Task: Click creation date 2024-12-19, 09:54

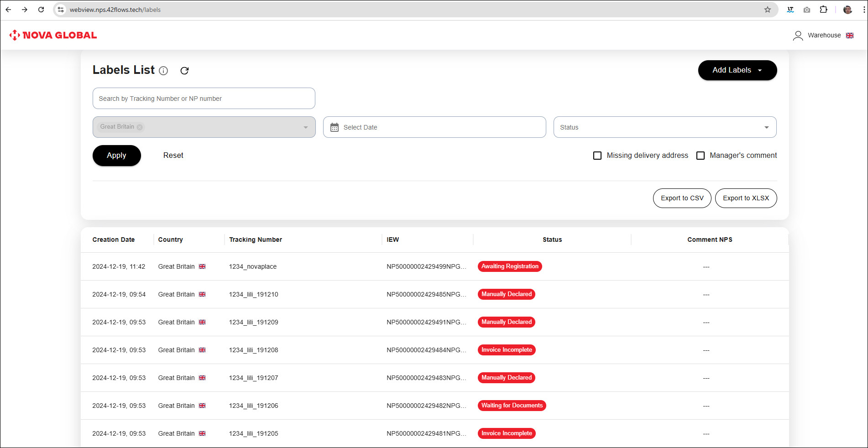Action: tap(119, 294)
